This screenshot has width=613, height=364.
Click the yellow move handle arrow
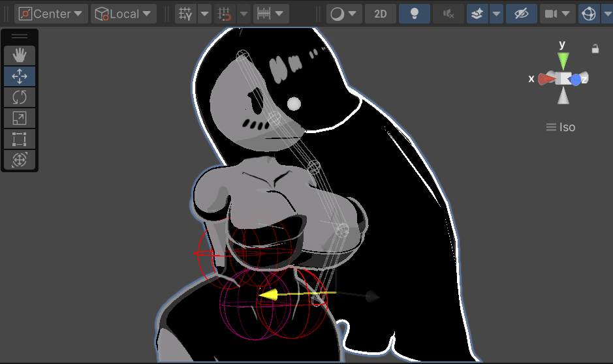tap(268, 295)
